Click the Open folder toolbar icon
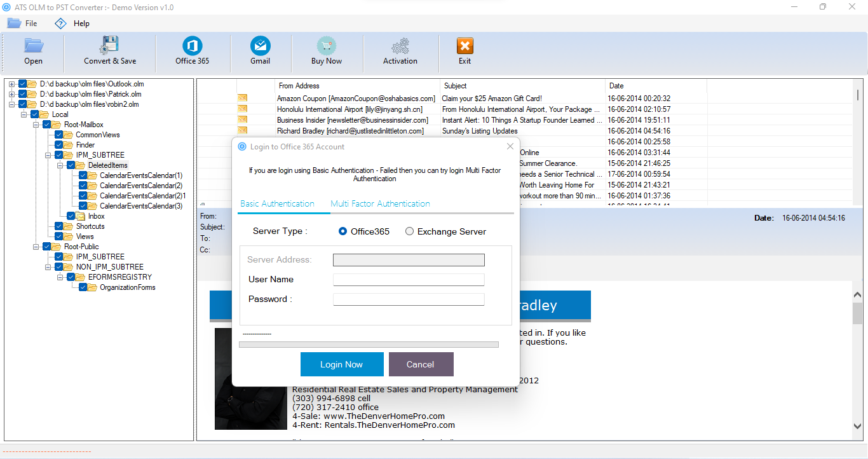 tap(33, 46)
